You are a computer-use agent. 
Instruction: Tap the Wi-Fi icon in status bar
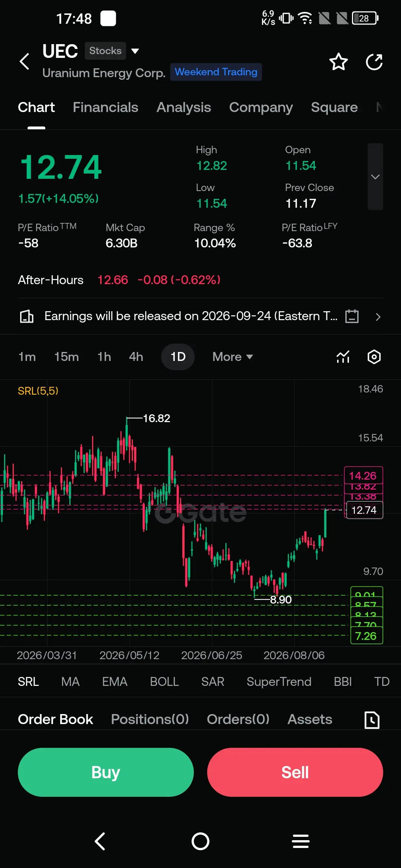click(x=305, y=18)
